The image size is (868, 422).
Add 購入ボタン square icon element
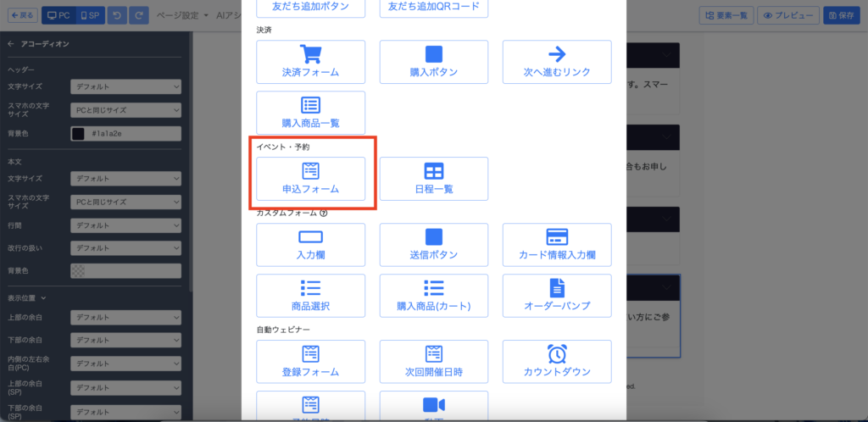click(x=433, y=62)
